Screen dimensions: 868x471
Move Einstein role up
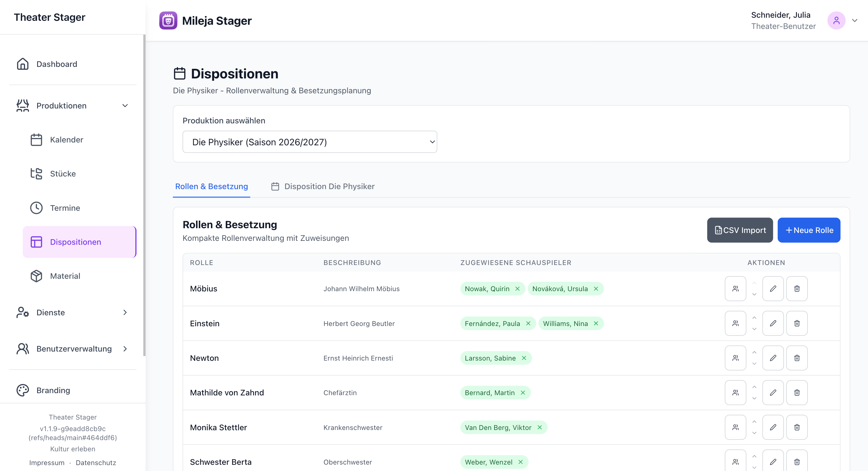pos(754,318)
